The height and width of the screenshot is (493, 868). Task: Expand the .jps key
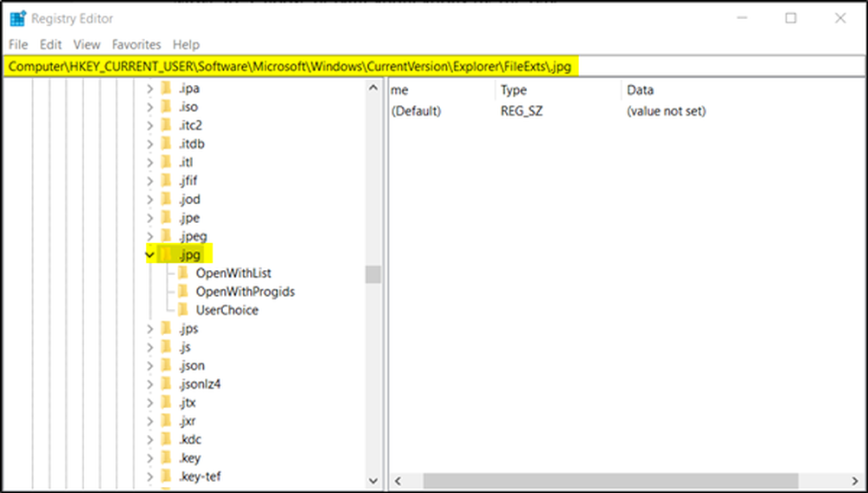tap(150, 329)
